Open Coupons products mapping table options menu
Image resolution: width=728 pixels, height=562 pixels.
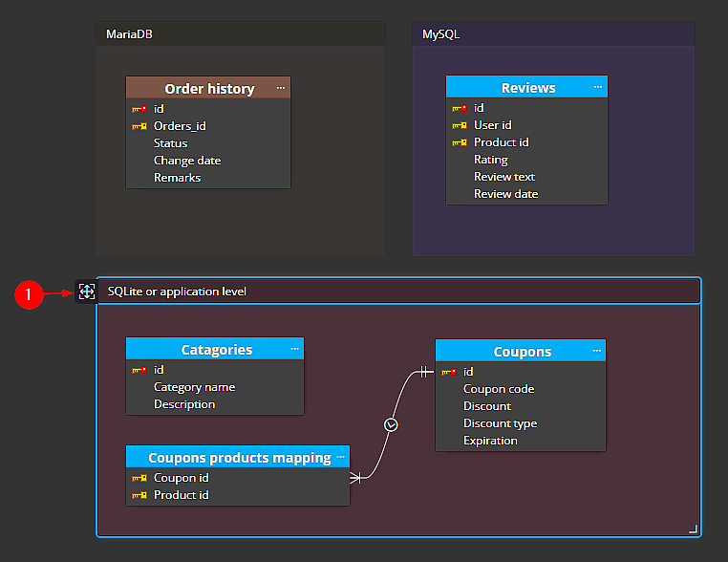(x=340, y=457)
